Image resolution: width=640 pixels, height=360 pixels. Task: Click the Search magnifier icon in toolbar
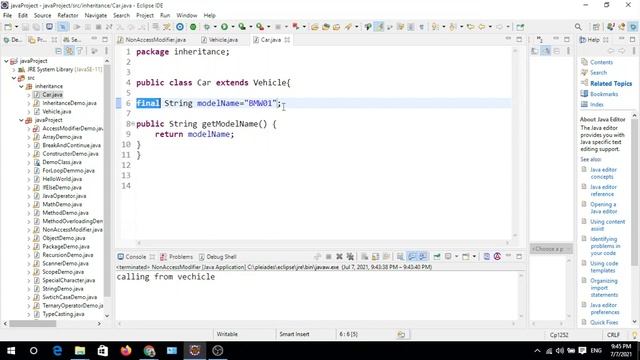[578, 27]
